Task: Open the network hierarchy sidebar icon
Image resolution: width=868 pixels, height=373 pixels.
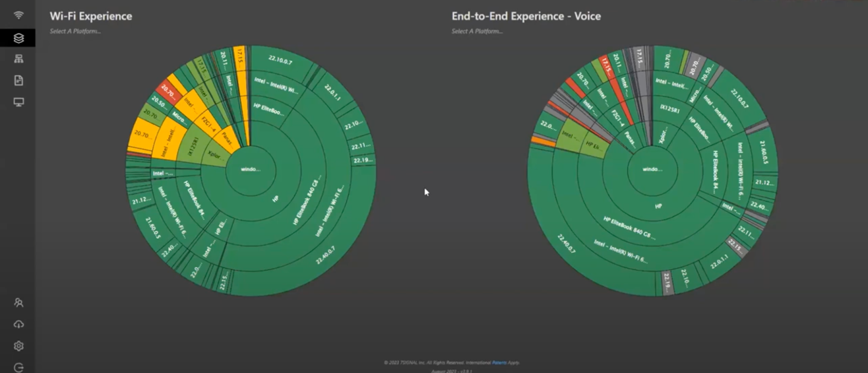Action: (18, 59)
